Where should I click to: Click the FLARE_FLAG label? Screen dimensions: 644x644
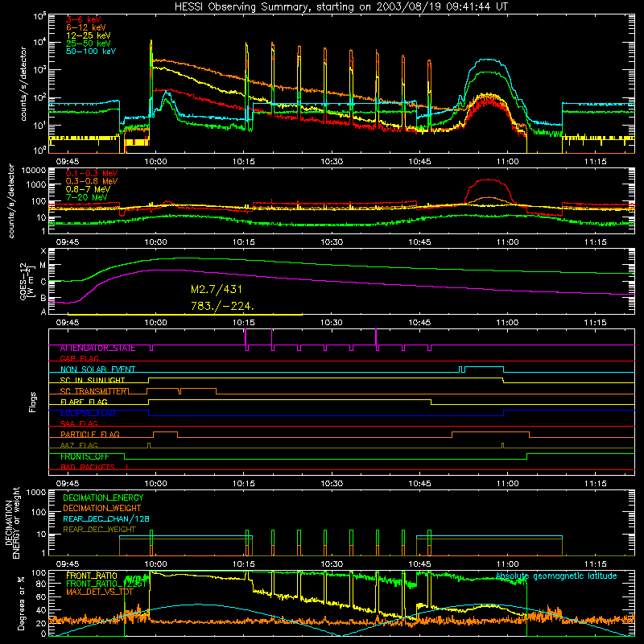(84, 402)
